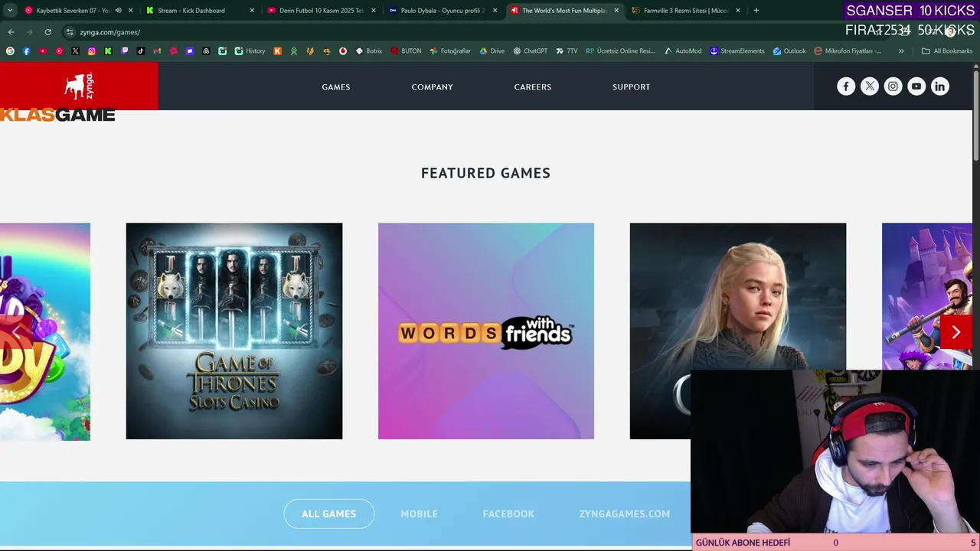
Task: Open the BUTON bookmark
Action: click(406, 51)
